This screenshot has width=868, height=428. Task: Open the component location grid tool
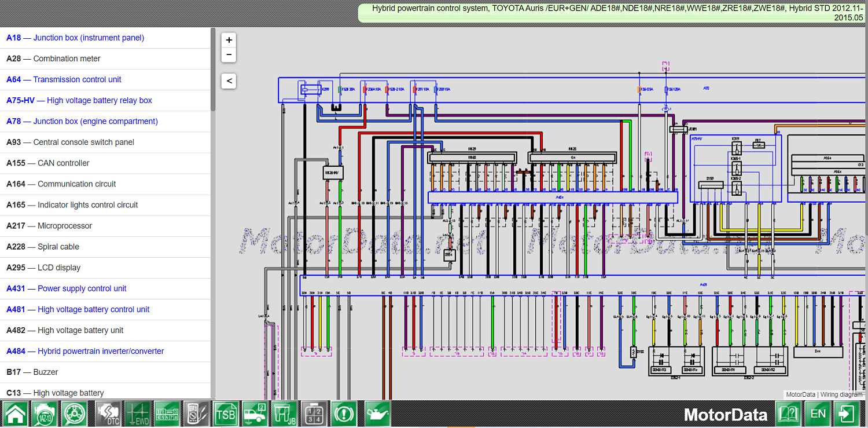(167, 414)
